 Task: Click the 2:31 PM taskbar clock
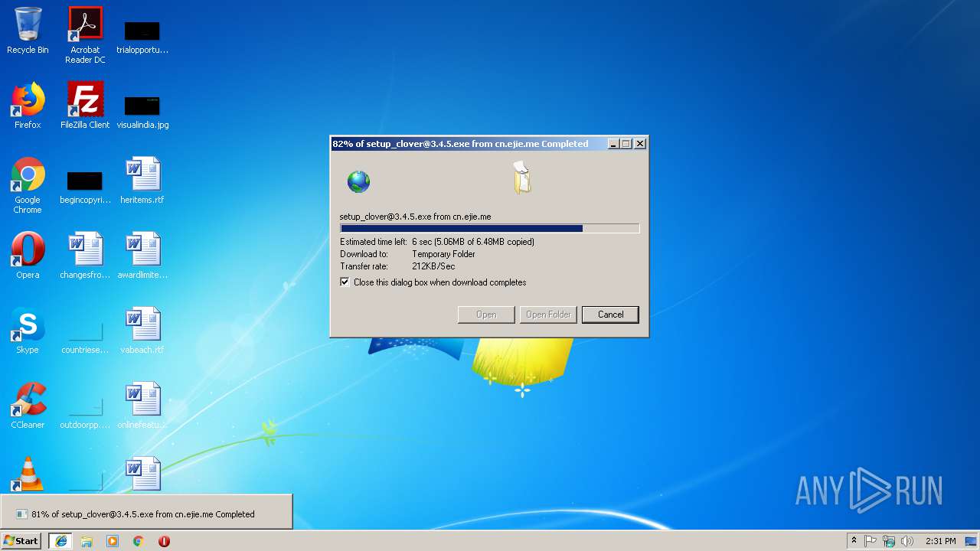[941, 541]
